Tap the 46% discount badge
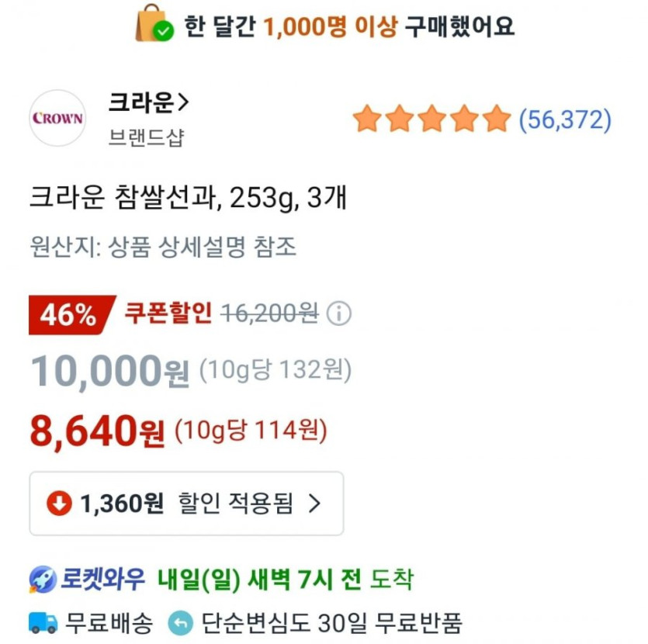Screen dimensions: 648x644 69,315
